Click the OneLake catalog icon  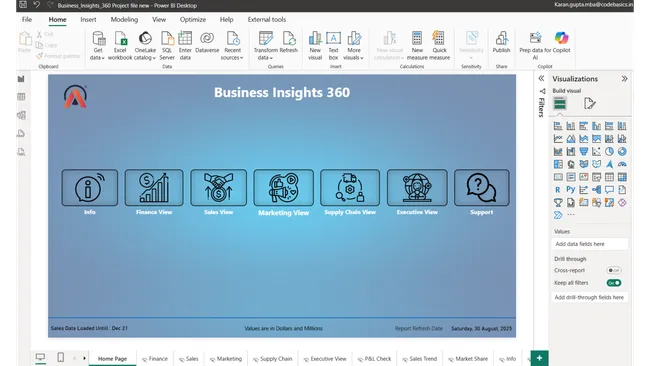pyautogui.click(x=145, y=39)
